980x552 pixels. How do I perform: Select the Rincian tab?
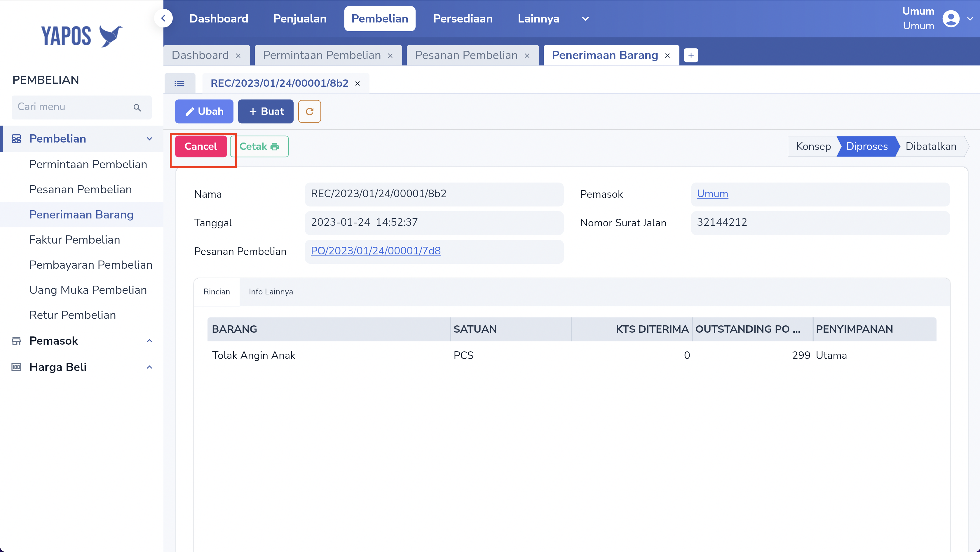pyautogui.click(x=217, y=291)
